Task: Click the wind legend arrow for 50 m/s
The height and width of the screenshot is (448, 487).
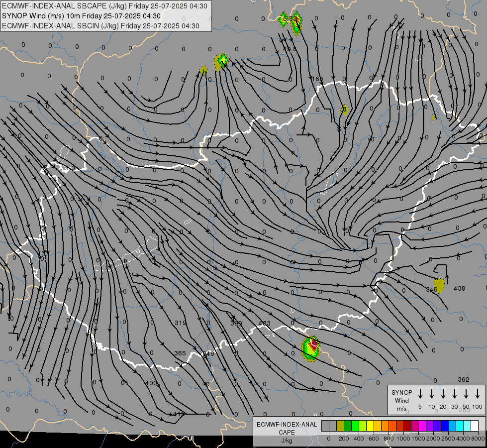Action: point(466,394)
